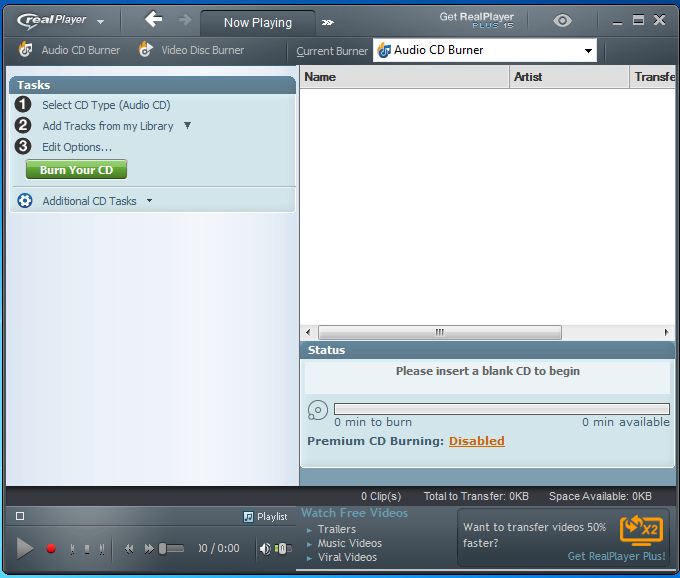680x578 pixels.
Task: Sort by the Transfer column header
Action: click(x=653, y=77)
